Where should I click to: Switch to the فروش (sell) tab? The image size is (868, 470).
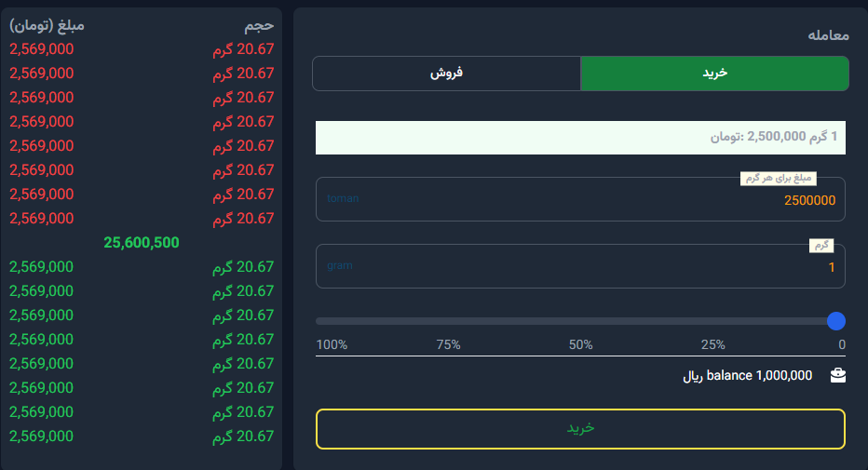(x=446, y=74)
